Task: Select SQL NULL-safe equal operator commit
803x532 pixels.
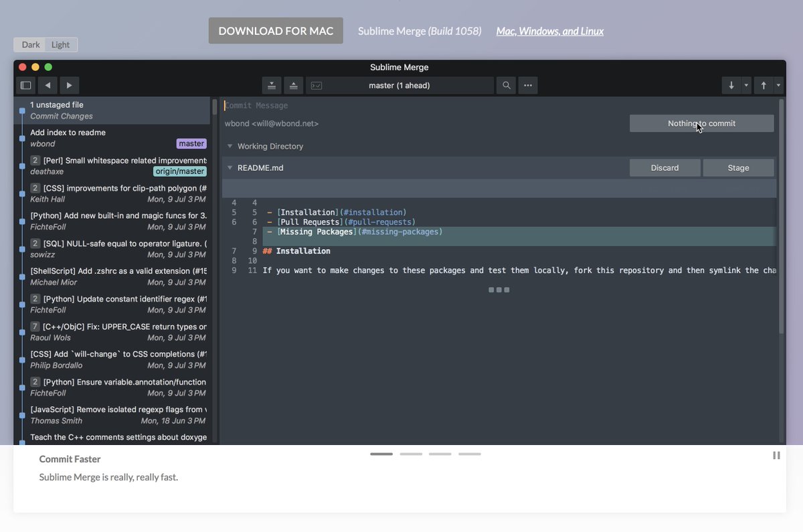Action: coord(112,249)
